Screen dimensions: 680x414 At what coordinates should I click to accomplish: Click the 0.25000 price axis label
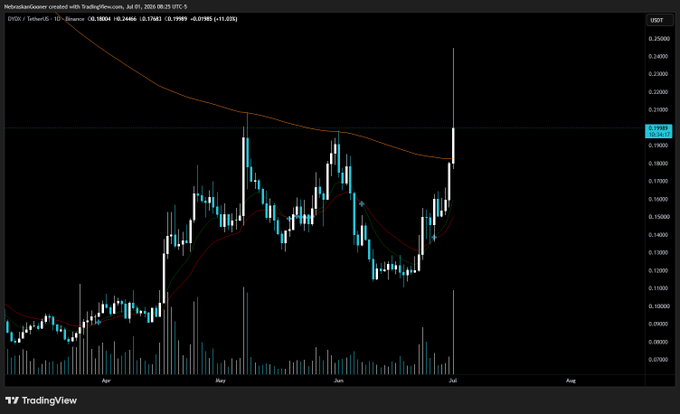[x=658, y=39]
